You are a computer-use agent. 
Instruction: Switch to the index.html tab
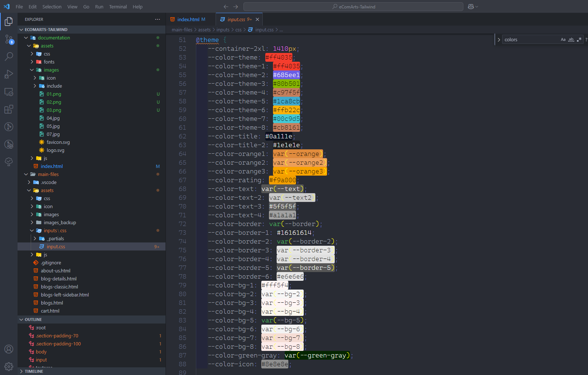coord(188,19)
